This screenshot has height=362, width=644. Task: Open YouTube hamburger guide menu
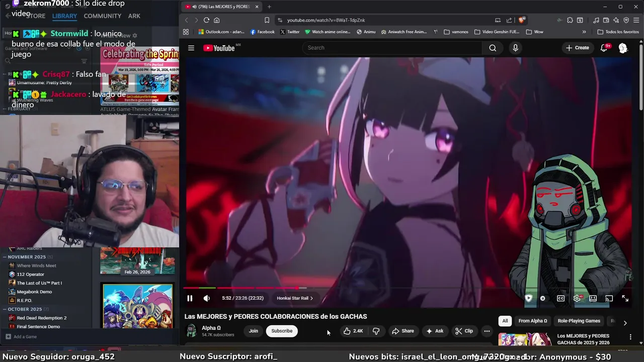pos(191,48)
